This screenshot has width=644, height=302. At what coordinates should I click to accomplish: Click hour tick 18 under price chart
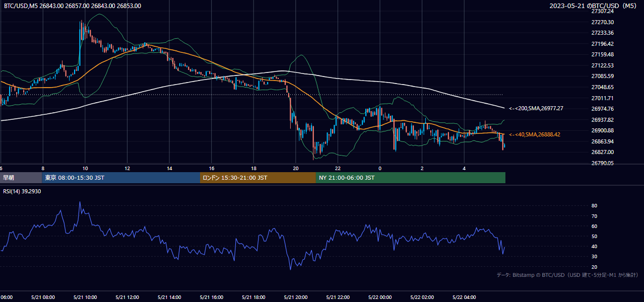pyautogui.click(x=253, y=168)
